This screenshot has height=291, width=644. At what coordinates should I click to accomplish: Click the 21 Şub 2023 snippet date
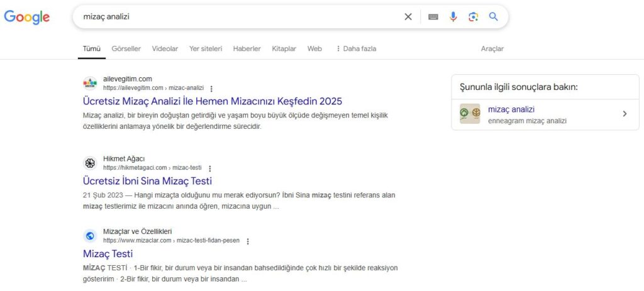click(103, 195)
